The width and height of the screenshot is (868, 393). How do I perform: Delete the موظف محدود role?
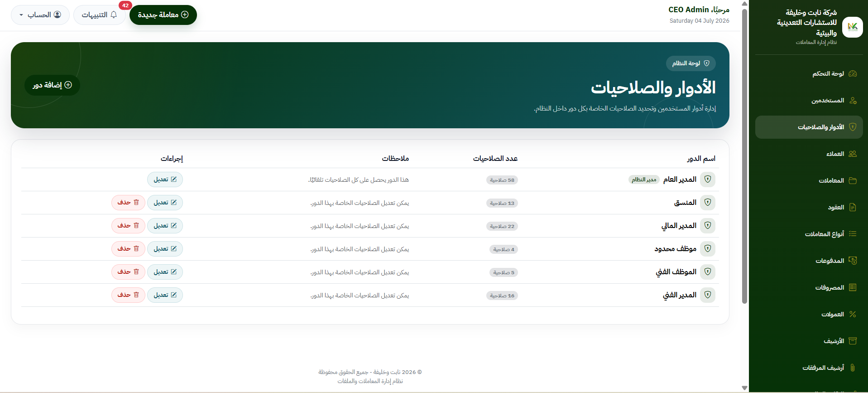pos(128,249)
